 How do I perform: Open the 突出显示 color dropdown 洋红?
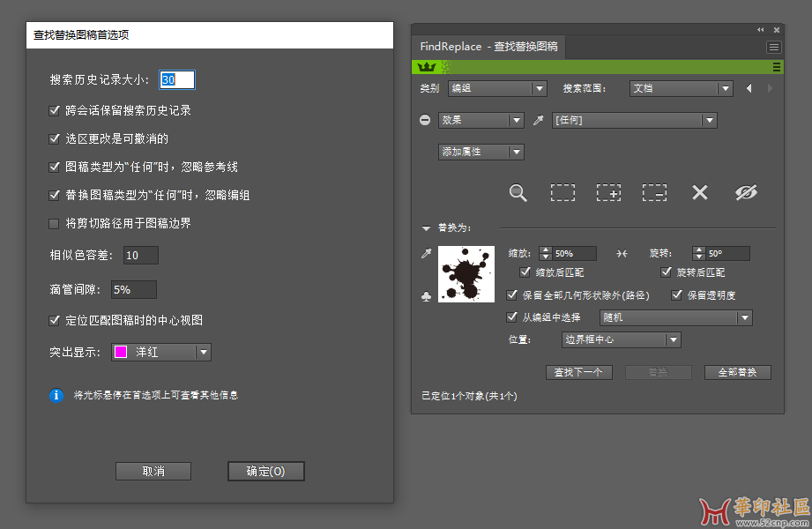[x=161, y=353]
